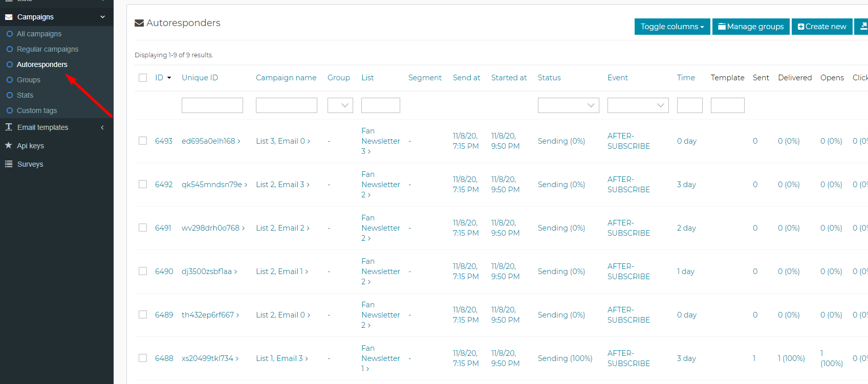Click the export icon button beside Create new
This screenshot has height=384, width=868.
coord(863,27)
